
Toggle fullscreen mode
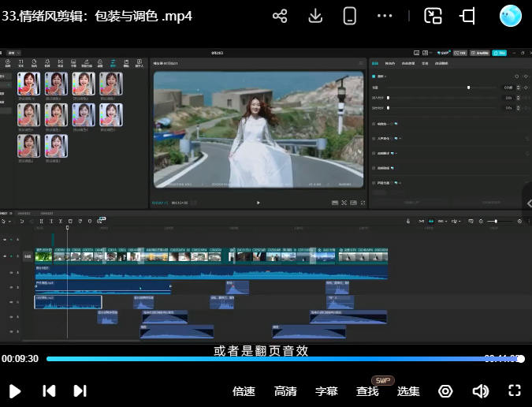click(x=515, y=390)
